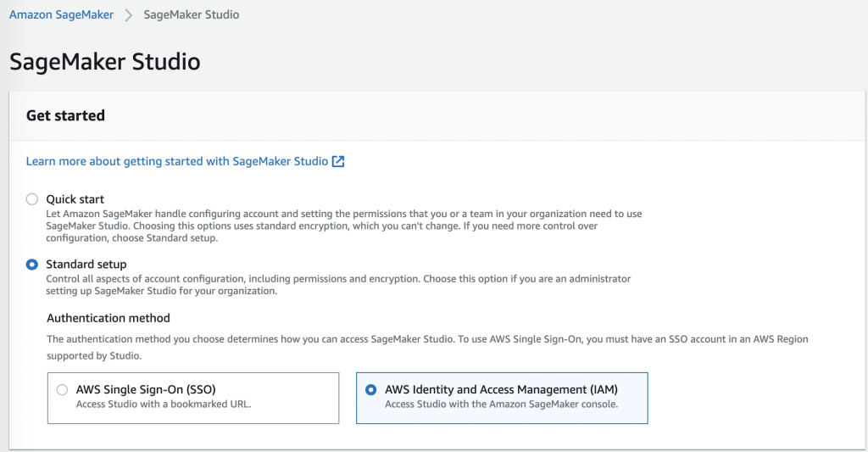Viewport: 868px width, 452px height.
Task: Select the Standard setup radio button
Action: [x=32, y=265]
